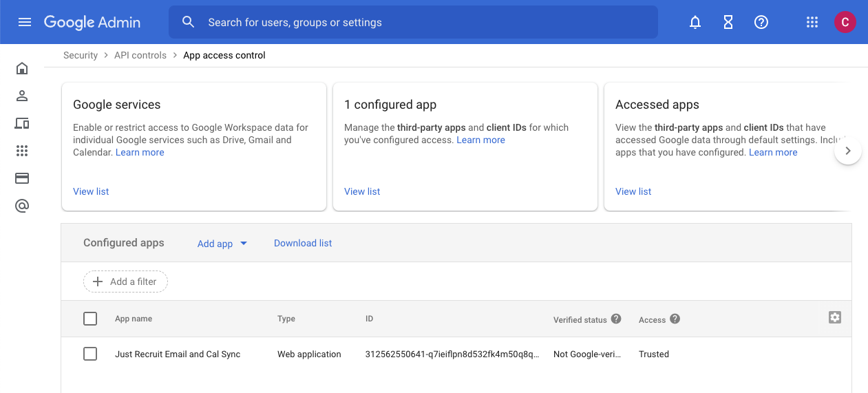Click Verified status help icon
The image size is (868, 393).
click(x=616, y=319)
